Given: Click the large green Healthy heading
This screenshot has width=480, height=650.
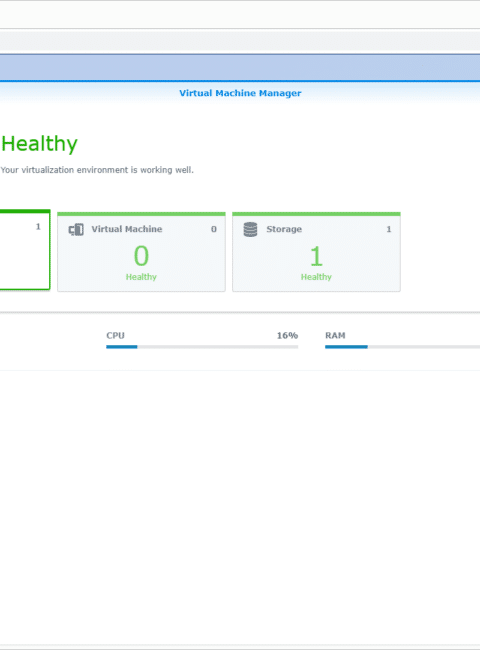Looking at the screenshot, I should tap(39, 144).
